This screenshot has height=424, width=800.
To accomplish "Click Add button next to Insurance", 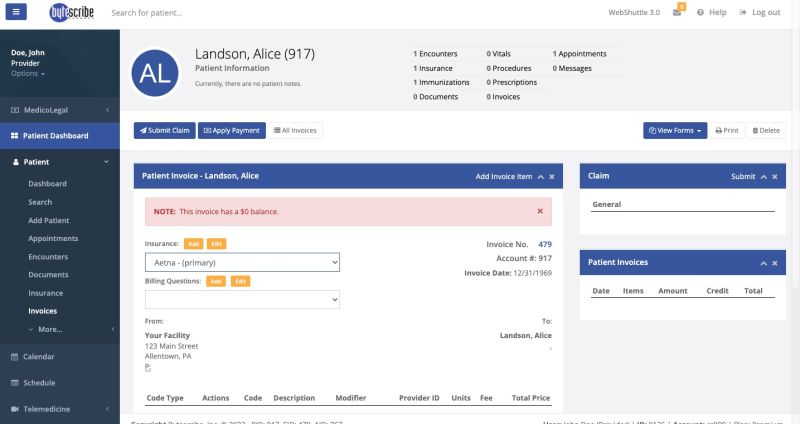I will click(x=193, y=244).
